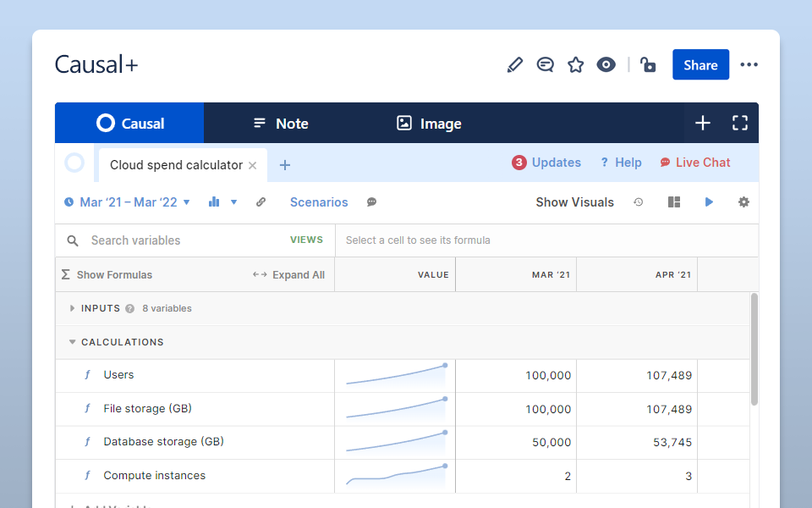Collapse the CALCULATIONS section
This screenshot has width=812, height=508.
pyautogui.click(x=72, y=342)
